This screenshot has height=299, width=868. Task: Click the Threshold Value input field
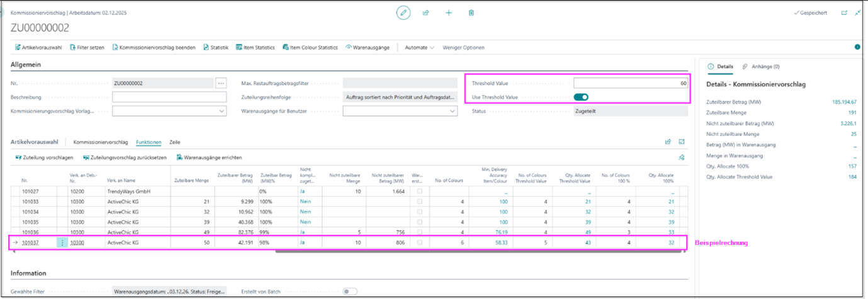[631, 83]
